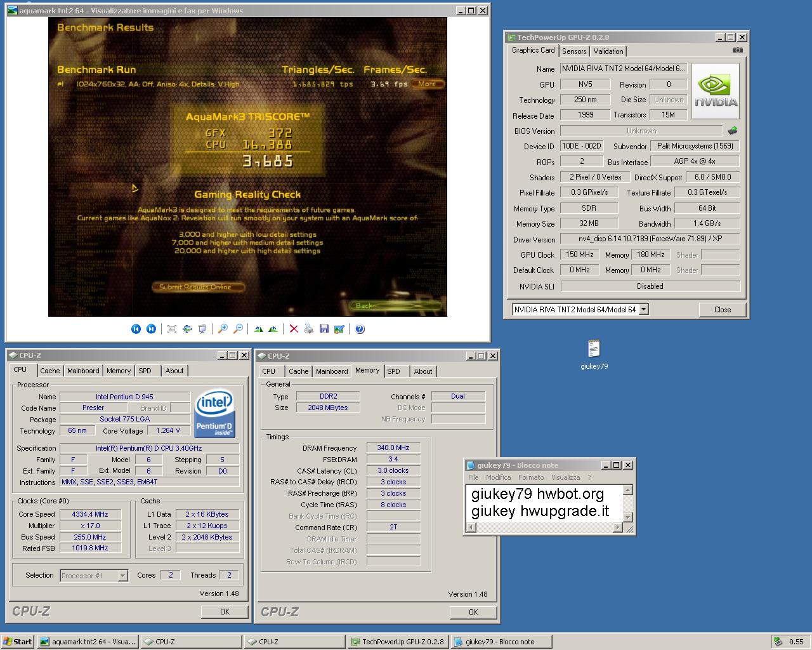
Task: Open SPD tab in left CPU-Z window
Action: click(145, 371)
